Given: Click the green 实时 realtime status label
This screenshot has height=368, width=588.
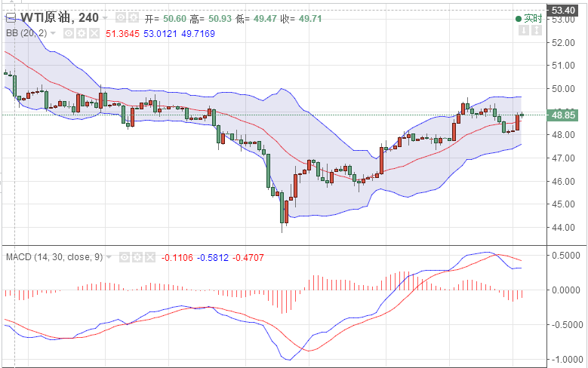Looking at the screenshot, I should click(x=529, y=18).
